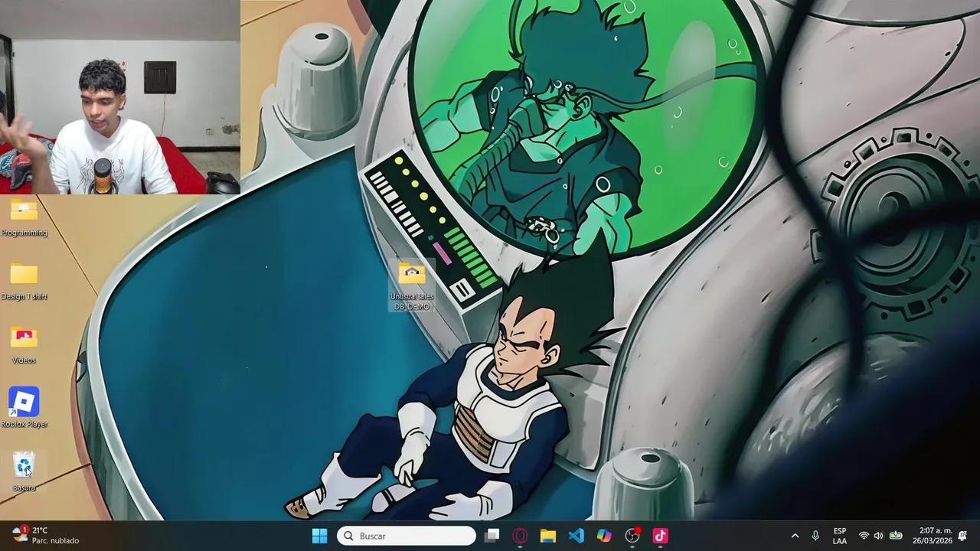Select the webcam overlay thumbnail
Viewport: 980px width, 551px height.
tap(119, 97)
